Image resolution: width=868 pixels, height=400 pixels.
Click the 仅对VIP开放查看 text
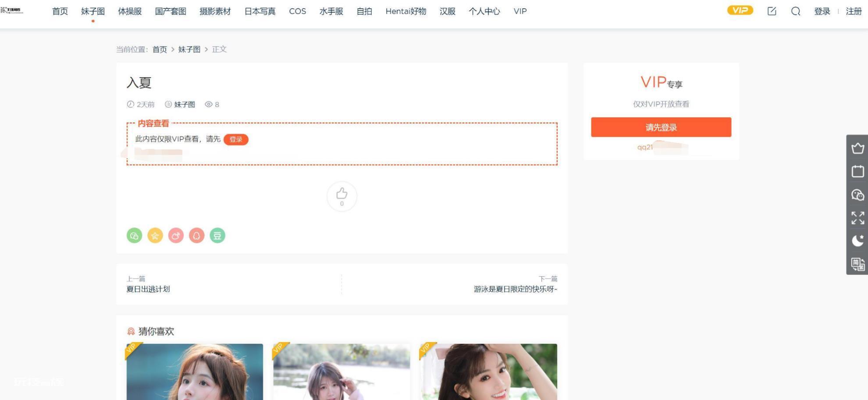(x=661, y=104)
